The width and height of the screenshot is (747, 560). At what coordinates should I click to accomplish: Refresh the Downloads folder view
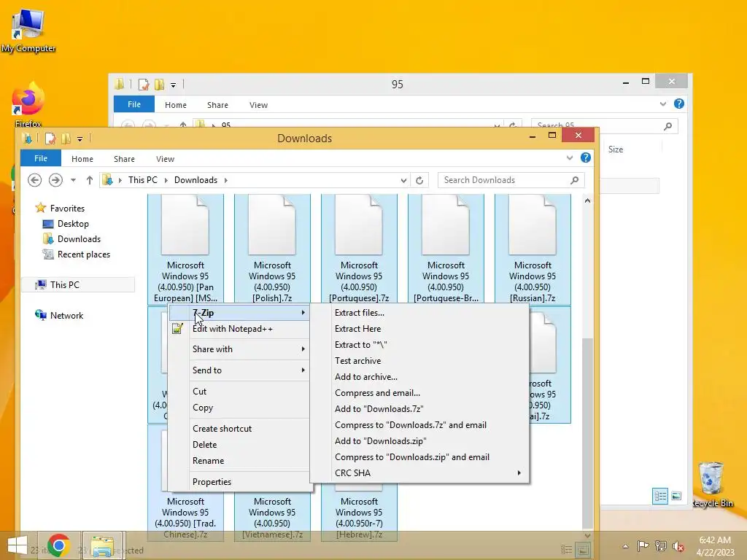tap(419, 180)
